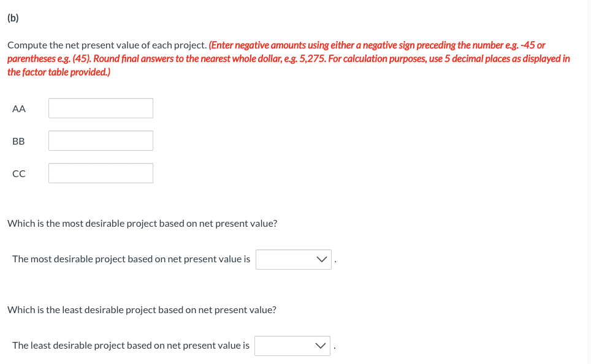Select the most desirable project question text
Viewport: 591px width, 364px height.
(x=142, y=223)
